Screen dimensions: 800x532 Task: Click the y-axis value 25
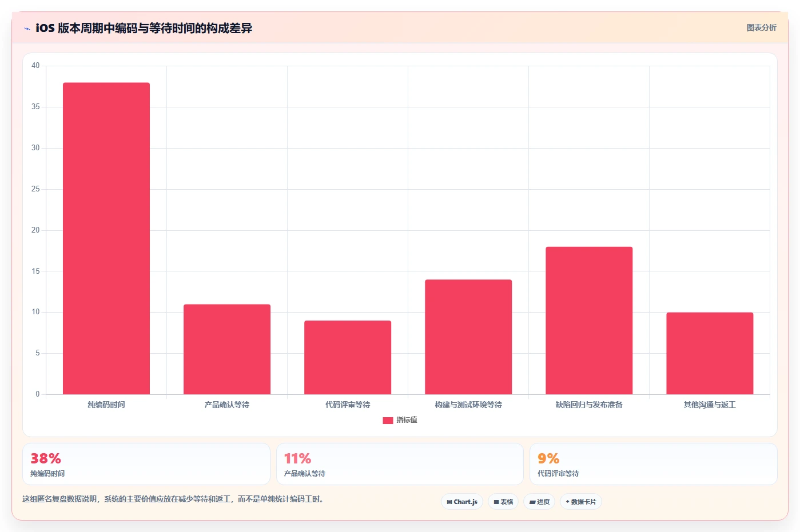tap(35, 189)
